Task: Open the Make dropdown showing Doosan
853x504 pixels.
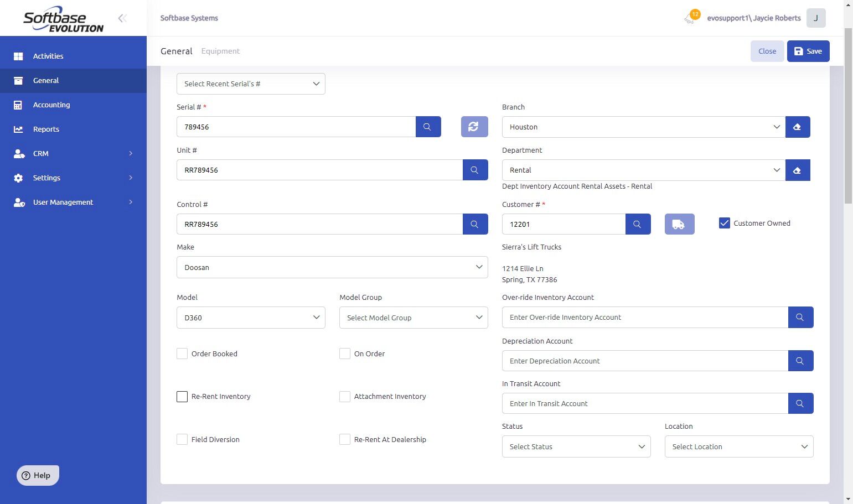Action: click(332, 267)
